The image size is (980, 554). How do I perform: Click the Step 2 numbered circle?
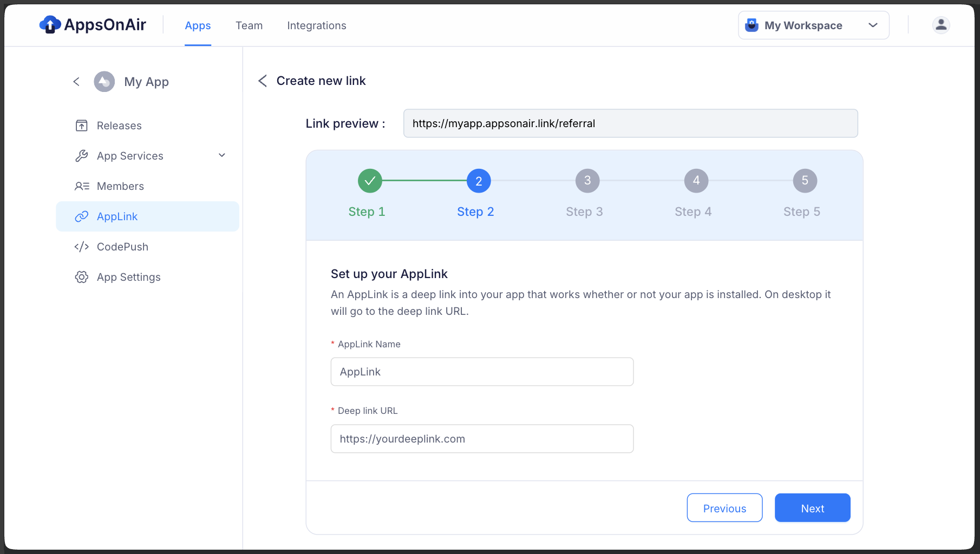pos(479,181)
